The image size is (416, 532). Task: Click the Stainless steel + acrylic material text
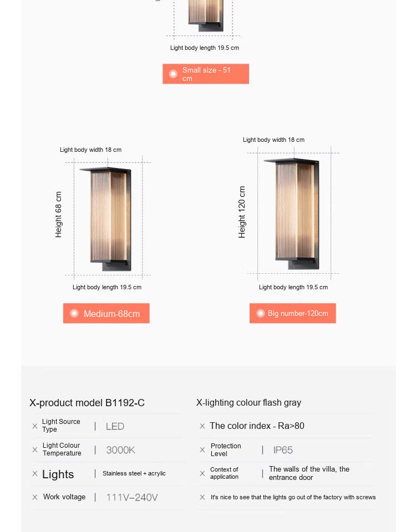tap(134, 473)
